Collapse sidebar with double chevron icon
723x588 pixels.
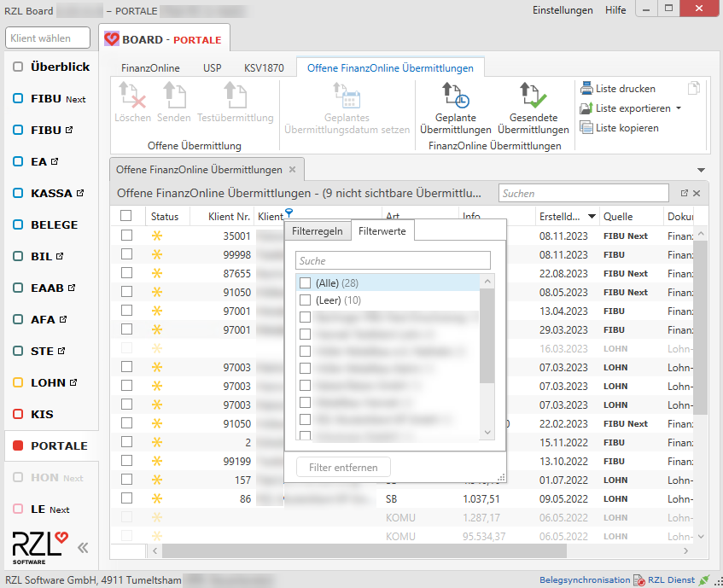(x=83, y=548)
